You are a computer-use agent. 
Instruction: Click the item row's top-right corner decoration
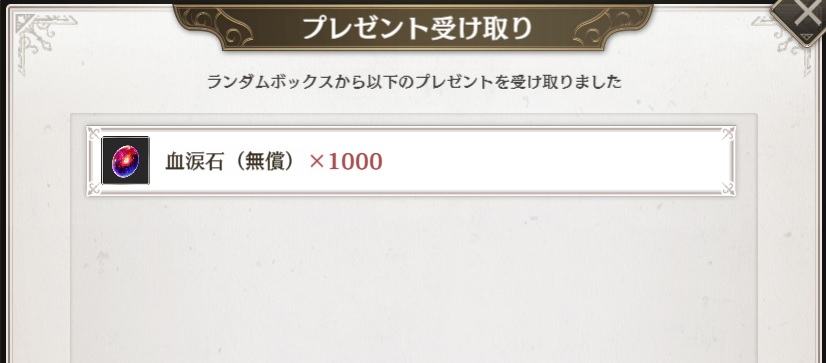(x=728, y=134)
